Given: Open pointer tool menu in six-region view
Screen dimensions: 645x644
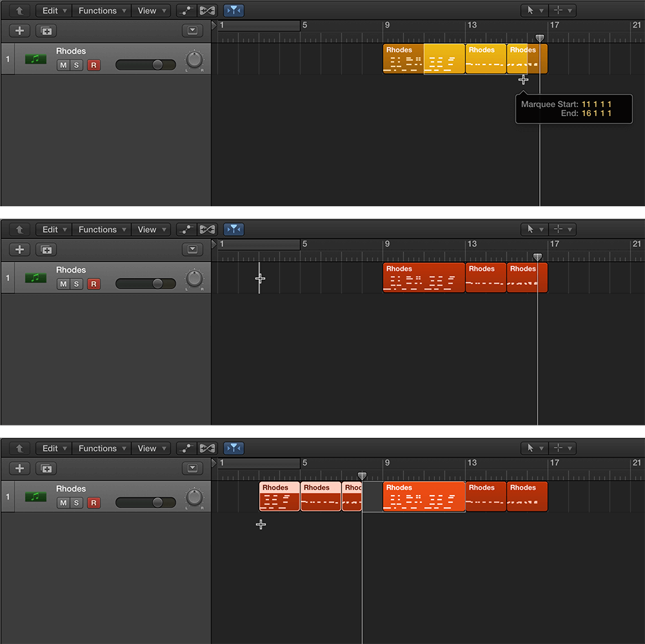Looking at the screenshot, I should point(535,448).
